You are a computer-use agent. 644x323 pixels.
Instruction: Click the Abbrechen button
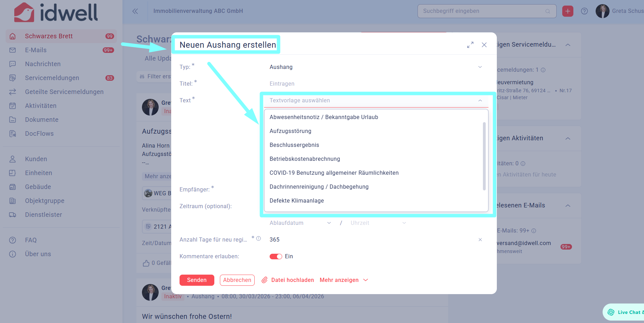tap(237, 280)
